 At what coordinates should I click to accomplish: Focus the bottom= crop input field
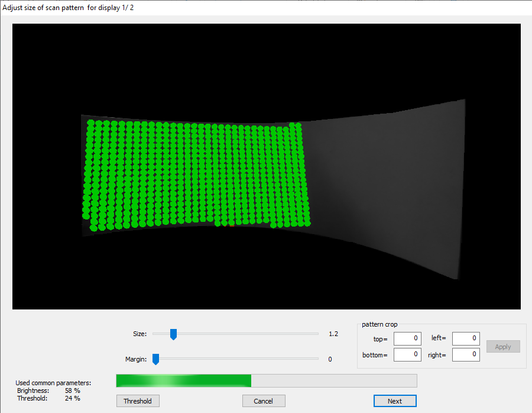pos(407,354)
